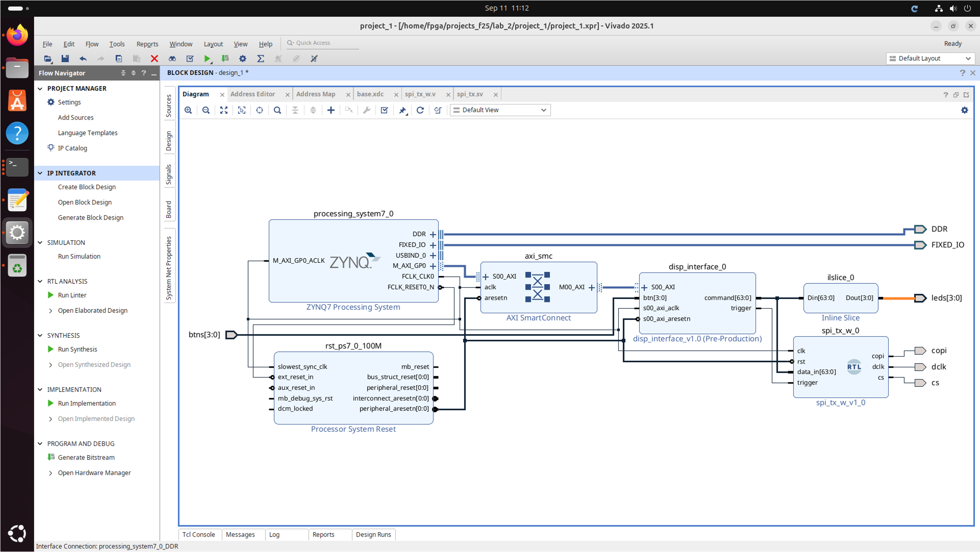Click the red Delete X toolbar icon
The width and height of the screenshot is (980, 552).
(154, 59)
